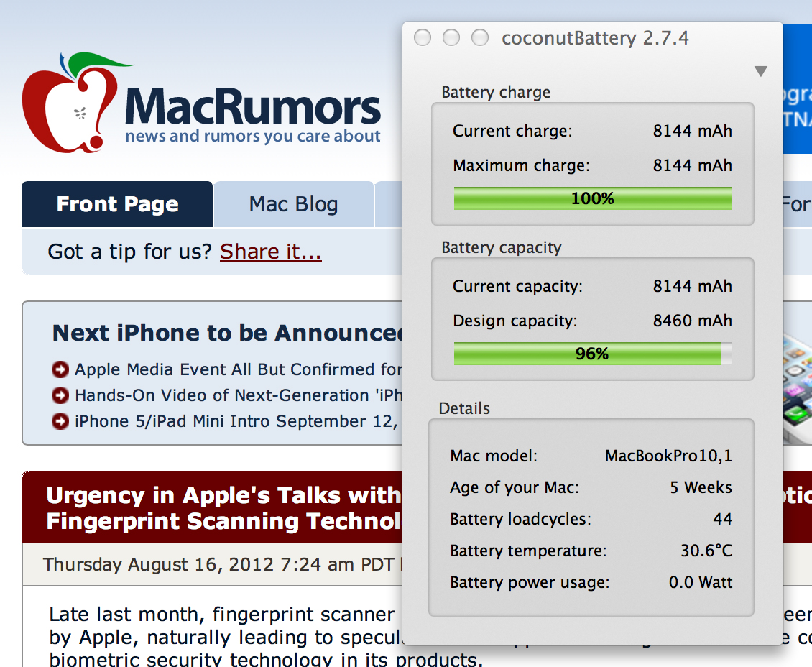Open Urgency in Apple's Talks article headline
The width and height of the screenshot is (812, 667).
point(224,508)
